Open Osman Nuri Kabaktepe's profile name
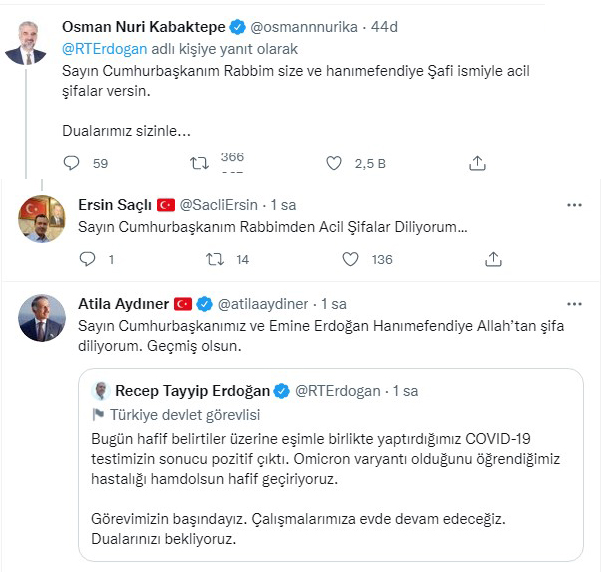The height and width of the screenshot is (572, 601). 144,27
